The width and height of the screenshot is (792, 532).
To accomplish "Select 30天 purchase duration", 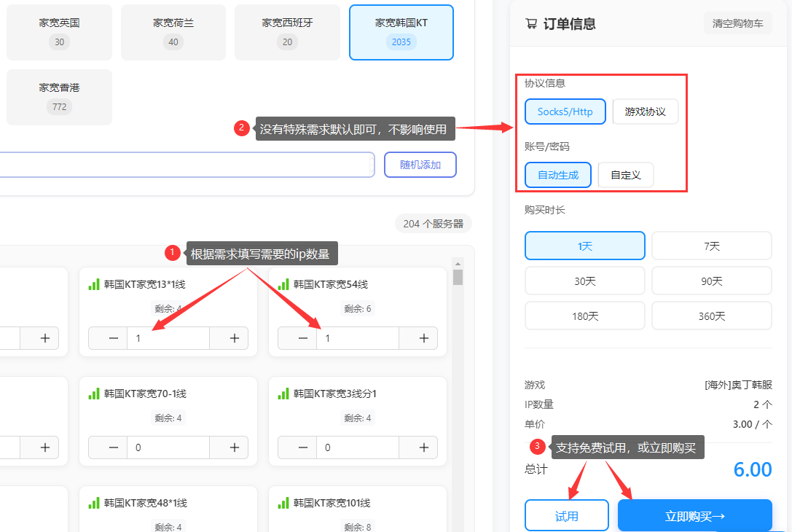I will [584, 281].
